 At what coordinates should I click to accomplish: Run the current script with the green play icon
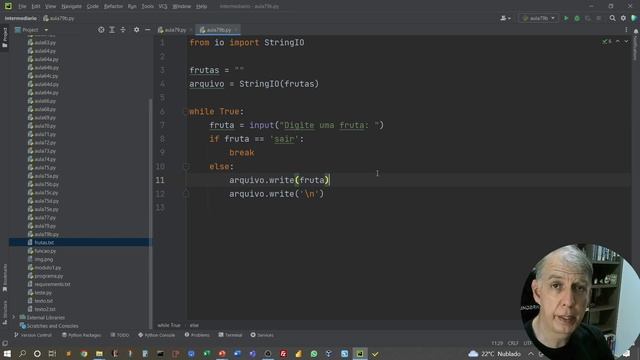click(x=566, y=18)
